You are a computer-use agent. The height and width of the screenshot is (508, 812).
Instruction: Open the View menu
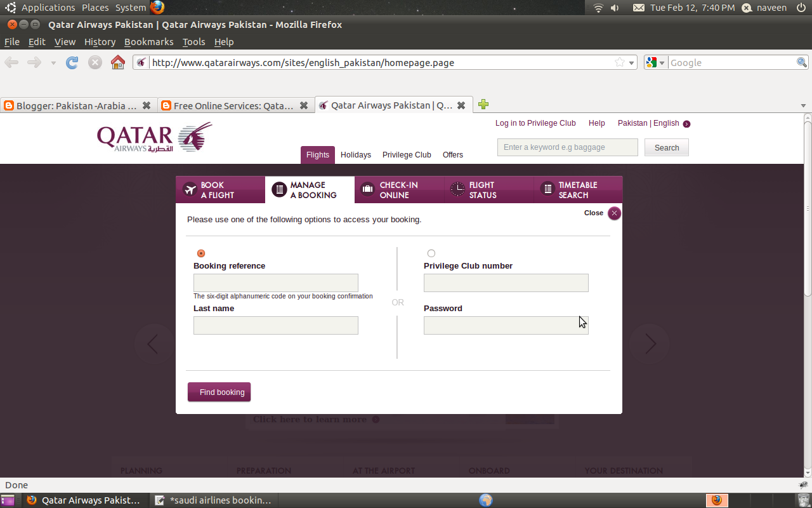click(x=65, y=42)
